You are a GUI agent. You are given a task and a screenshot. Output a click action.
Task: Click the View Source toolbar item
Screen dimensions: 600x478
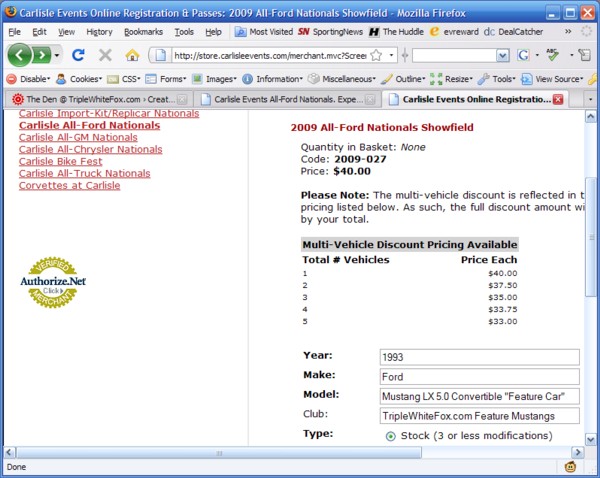pos(552,79)
